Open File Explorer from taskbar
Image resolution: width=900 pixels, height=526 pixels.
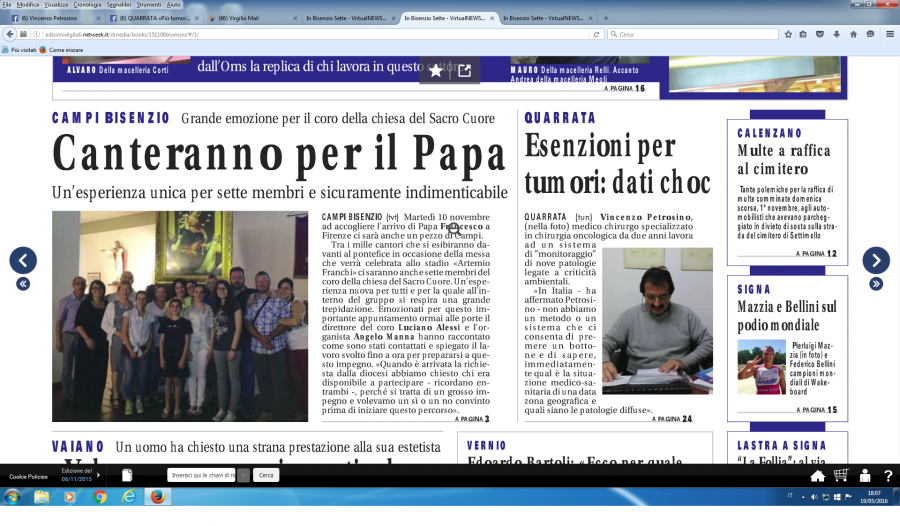[41, 497]
